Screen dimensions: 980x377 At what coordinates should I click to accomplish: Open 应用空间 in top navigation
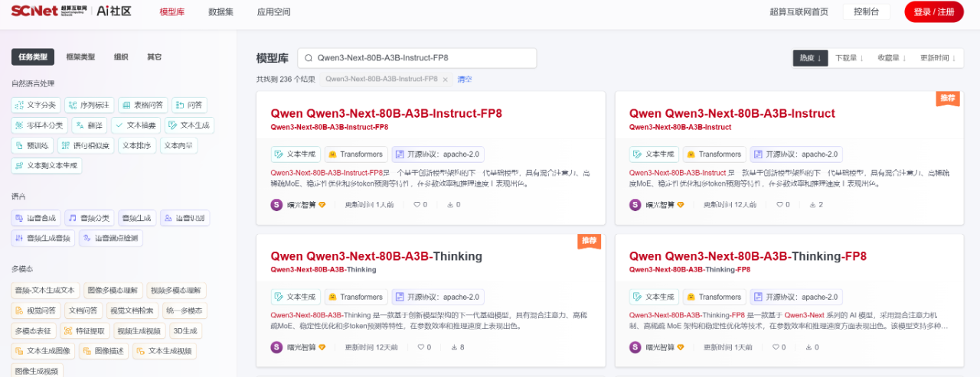click(274, 12)
